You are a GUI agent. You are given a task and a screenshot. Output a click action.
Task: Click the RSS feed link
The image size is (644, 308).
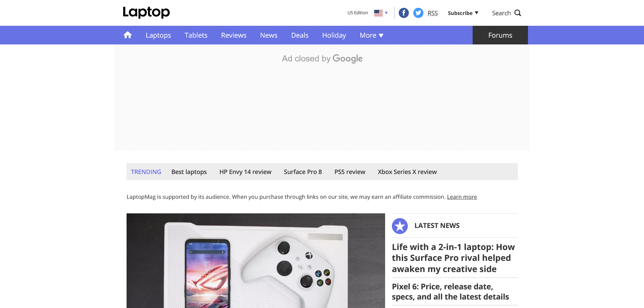coord(433,13)
